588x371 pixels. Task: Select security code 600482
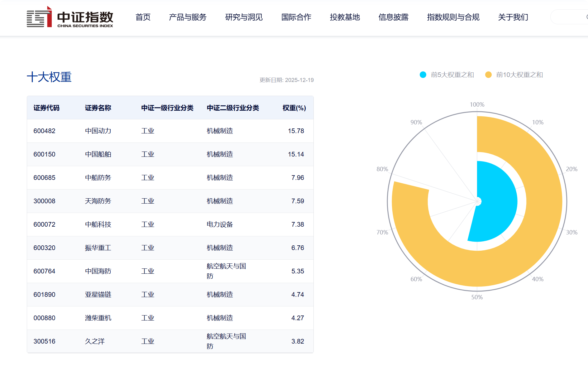click(45, 131)
